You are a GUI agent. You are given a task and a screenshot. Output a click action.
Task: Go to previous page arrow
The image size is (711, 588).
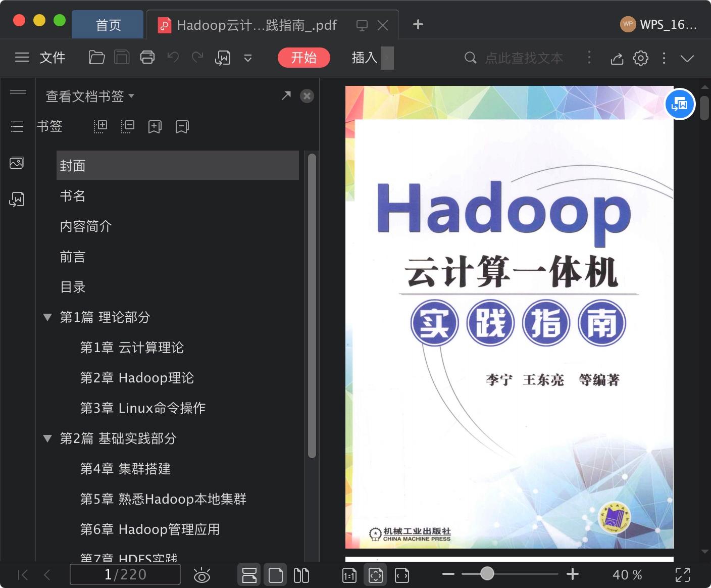click(x=47, y=575)
